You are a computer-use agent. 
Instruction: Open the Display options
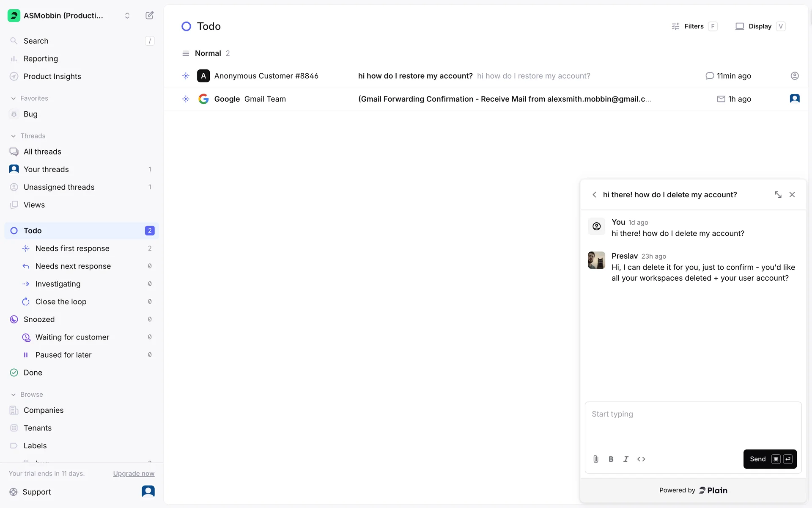tap(760, 26)
